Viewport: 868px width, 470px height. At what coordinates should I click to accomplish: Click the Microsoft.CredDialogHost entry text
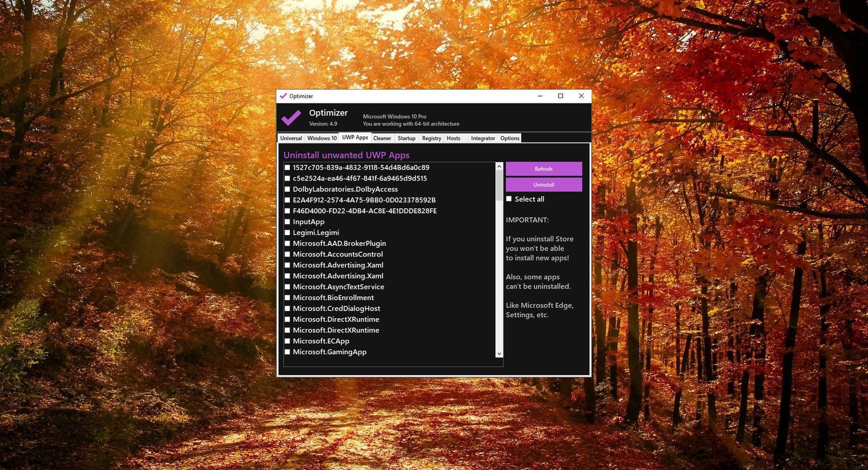(337, 309)
